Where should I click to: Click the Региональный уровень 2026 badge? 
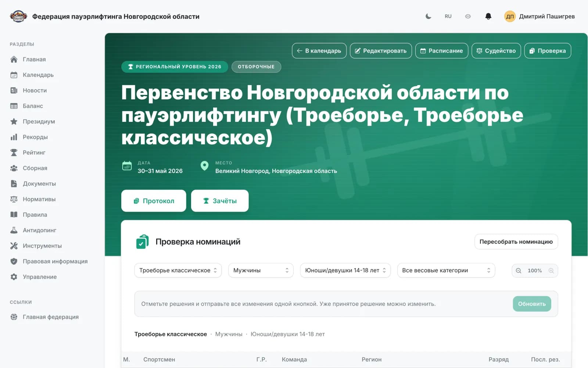coord(175,67)
